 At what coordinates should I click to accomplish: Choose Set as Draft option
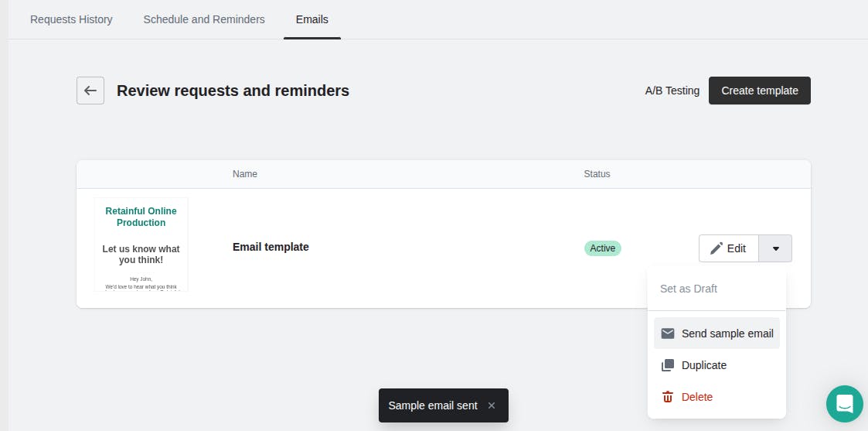(x=688, y=289)
